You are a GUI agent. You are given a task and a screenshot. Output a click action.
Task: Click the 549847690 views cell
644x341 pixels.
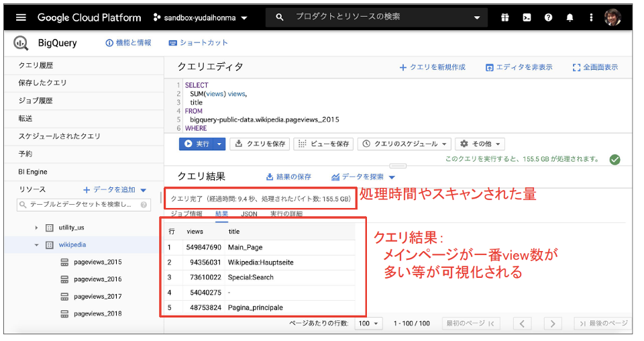[x=204, y=247]
